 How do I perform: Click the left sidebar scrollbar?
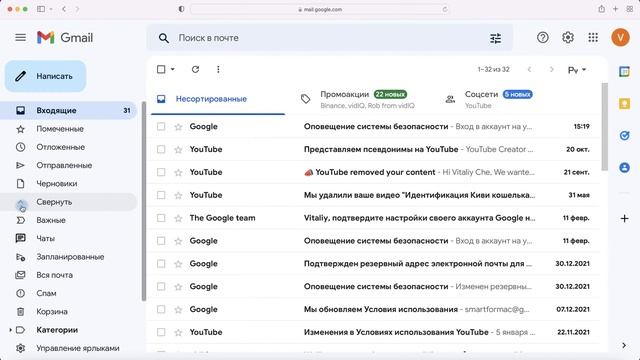point(144,201)
